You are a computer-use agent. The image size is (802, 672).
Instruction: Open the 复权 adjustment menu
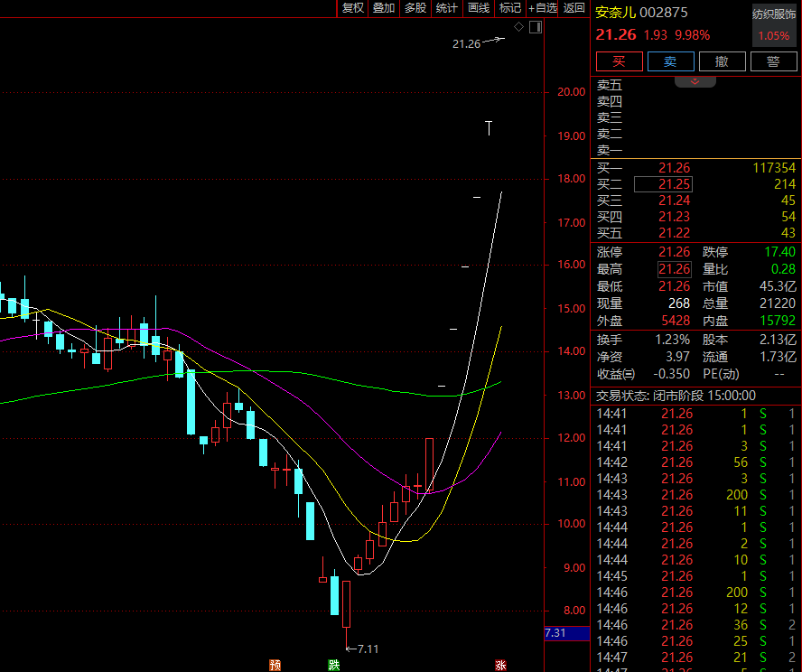pos(352,8)
